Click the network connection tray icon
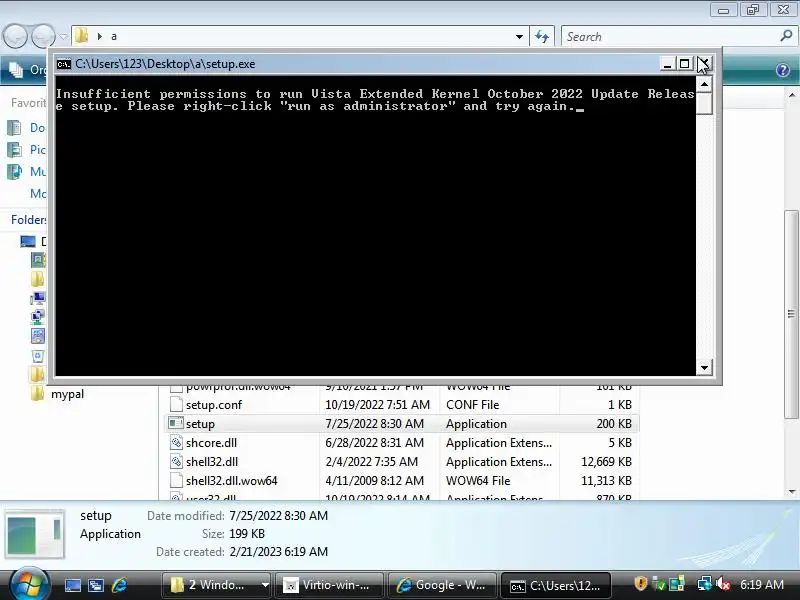 pos(705,584)
